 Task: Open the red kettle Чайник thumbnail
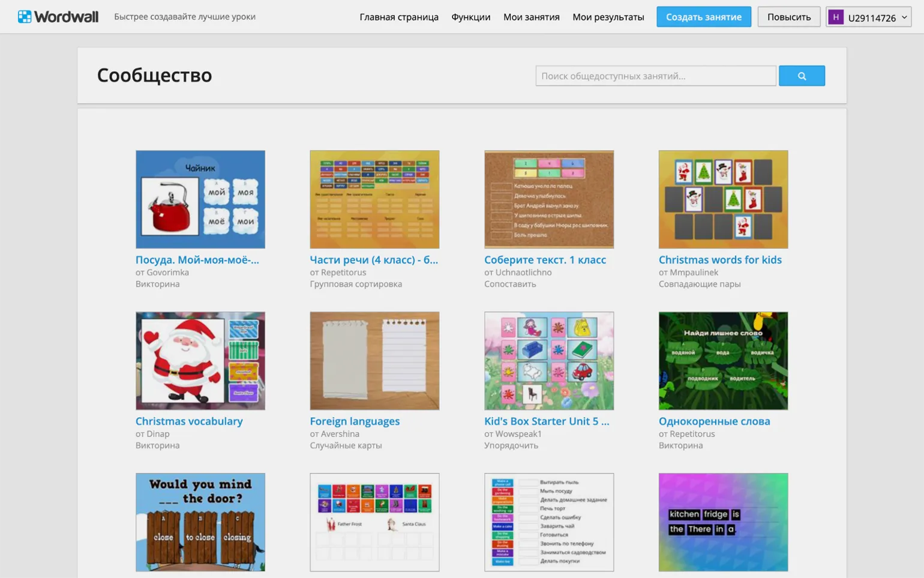[x=200, y=199]
